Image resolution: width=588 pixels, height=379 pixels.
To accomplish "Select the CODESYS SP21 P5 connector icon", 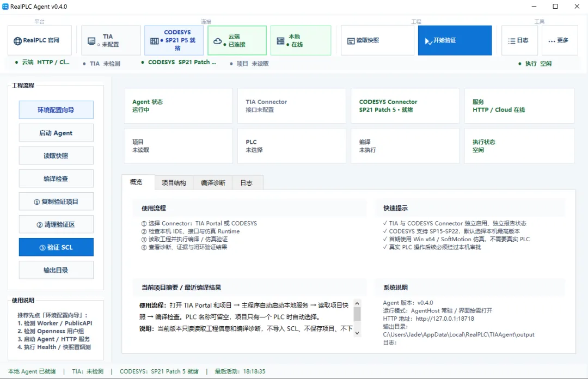I will click(x=155, y=40).
